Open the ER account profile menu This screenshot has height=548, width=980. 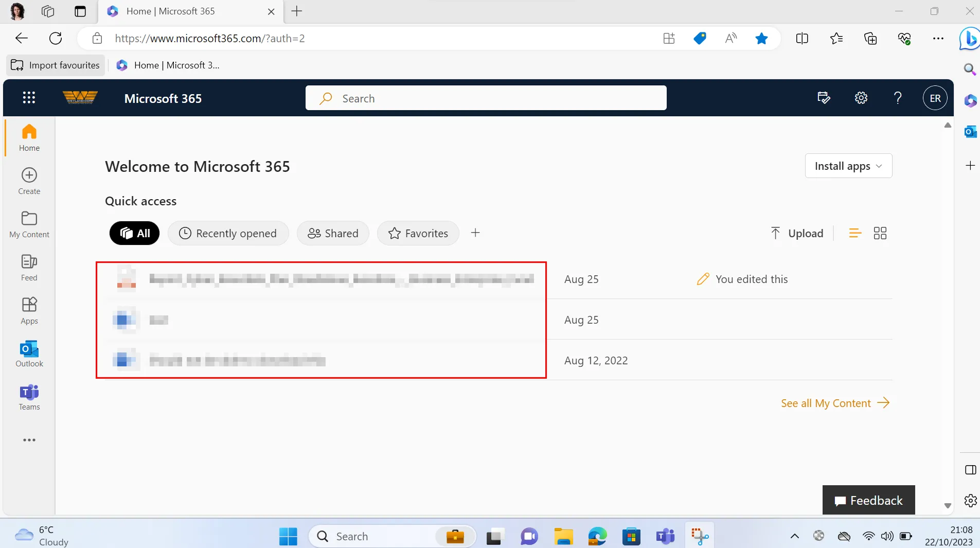coord(935,98)
